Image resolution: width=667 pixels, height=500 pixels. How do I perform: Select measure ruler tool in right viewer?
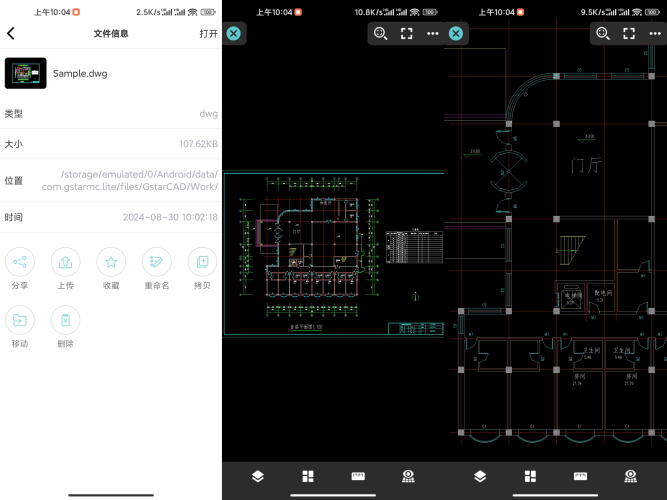tap(580, 477)
